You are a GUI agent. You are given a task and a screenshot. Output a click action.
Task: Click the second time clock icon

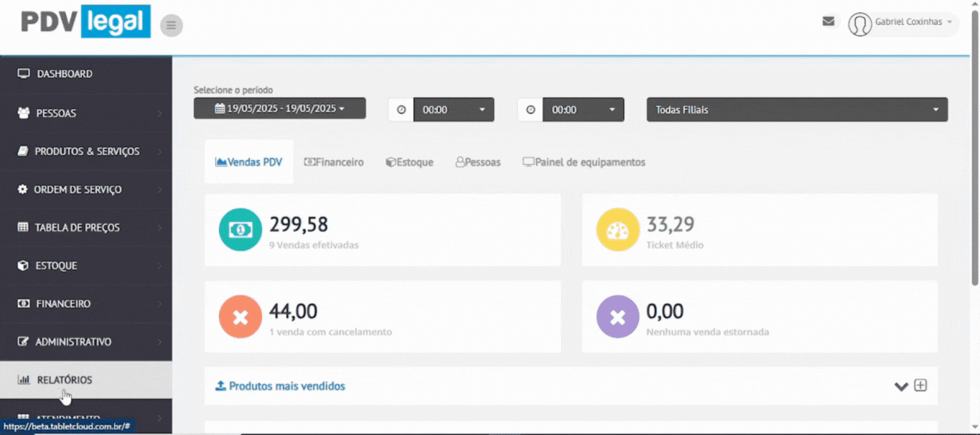[x=531, y=110]
